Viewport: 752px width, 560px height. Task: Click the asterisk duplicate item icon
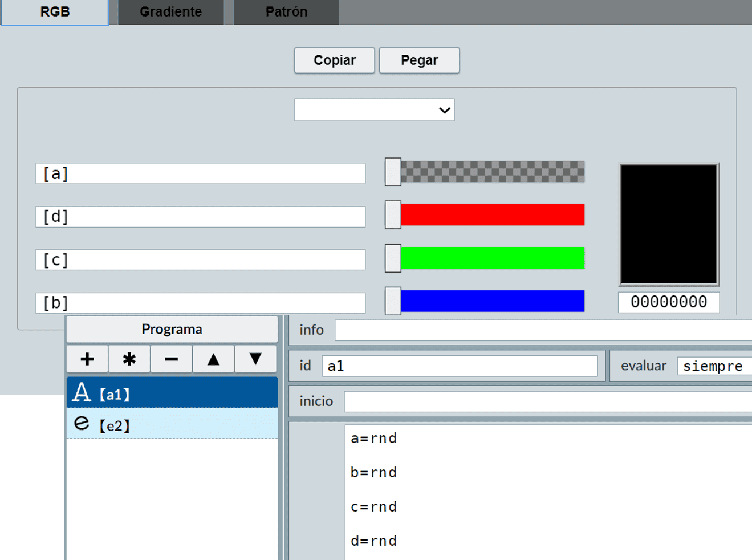point(129,359)
